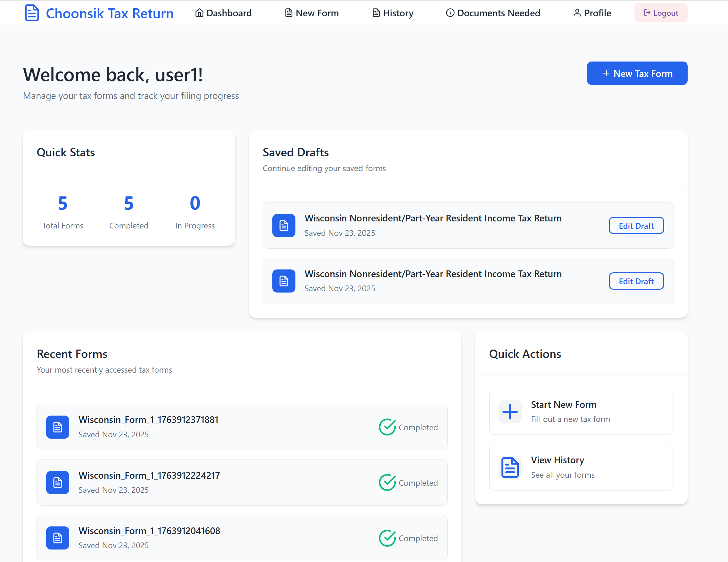Click the plus icon in Start New Form
Viewport: 728px width, 562px height.
pos(510,412)
